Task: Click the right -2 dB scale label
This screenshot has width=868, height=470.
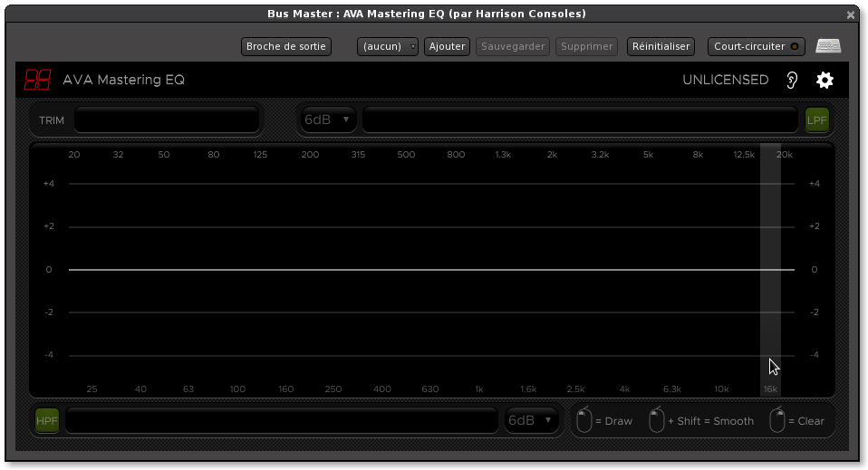Action: pyautogui.click(x=815, y=312)
